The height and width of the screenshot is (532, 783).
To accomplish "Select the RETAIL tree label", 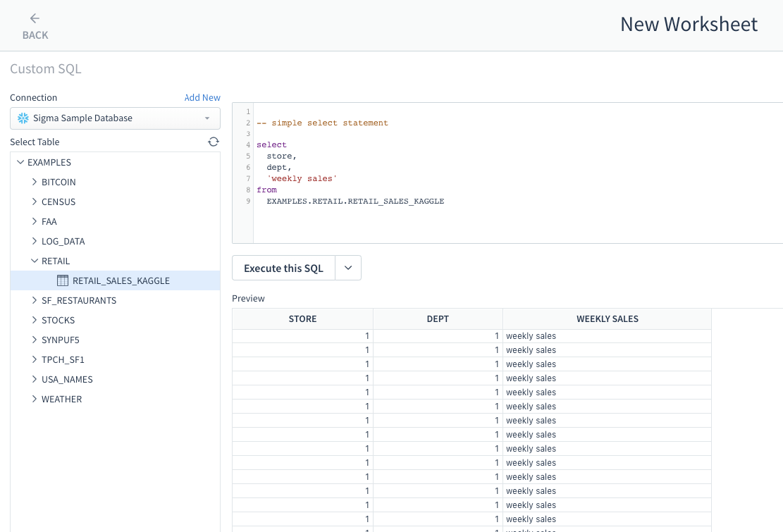I will coord(56,261).
